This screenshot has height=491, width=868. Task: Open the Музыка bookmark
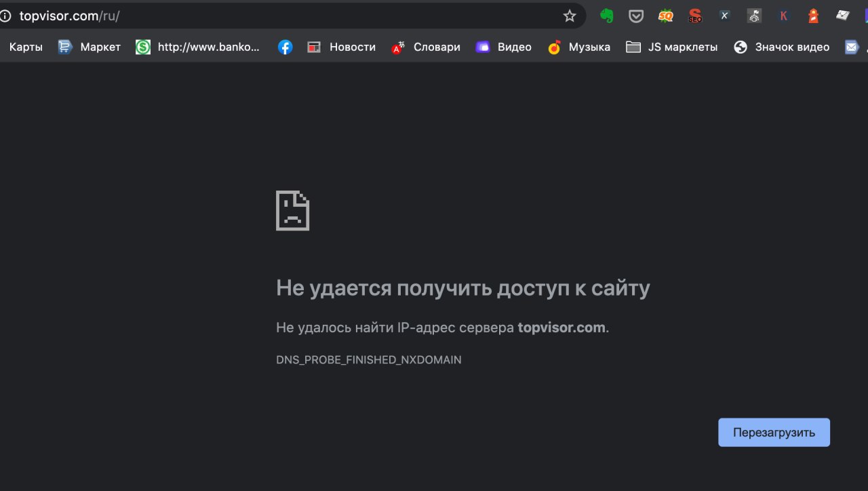click(579, 47)
